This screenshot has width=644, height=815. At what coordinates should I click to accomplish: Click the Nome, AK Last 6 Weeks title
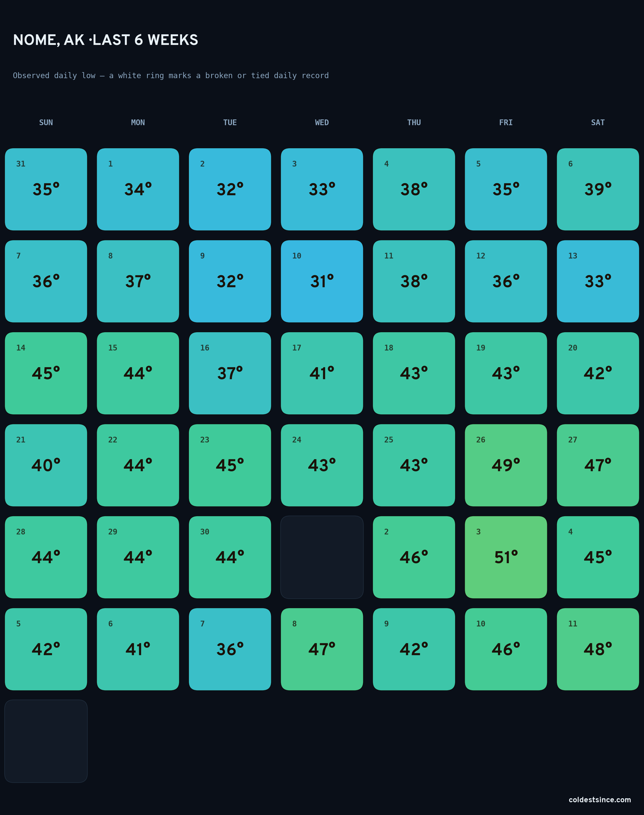106,40
